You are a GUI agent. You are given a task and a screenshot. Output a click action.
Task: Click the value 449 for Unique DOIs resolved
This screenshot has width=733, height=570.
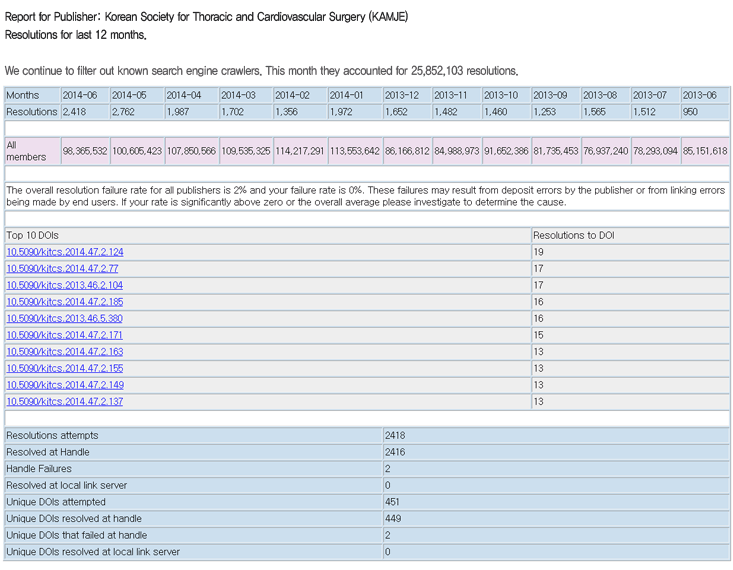tap(393, 519)
